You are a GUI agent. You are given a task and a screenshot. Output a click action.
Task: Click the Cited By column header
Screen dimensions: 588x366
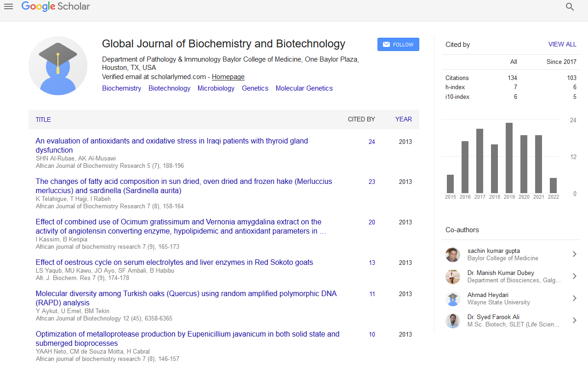point(361,119)
